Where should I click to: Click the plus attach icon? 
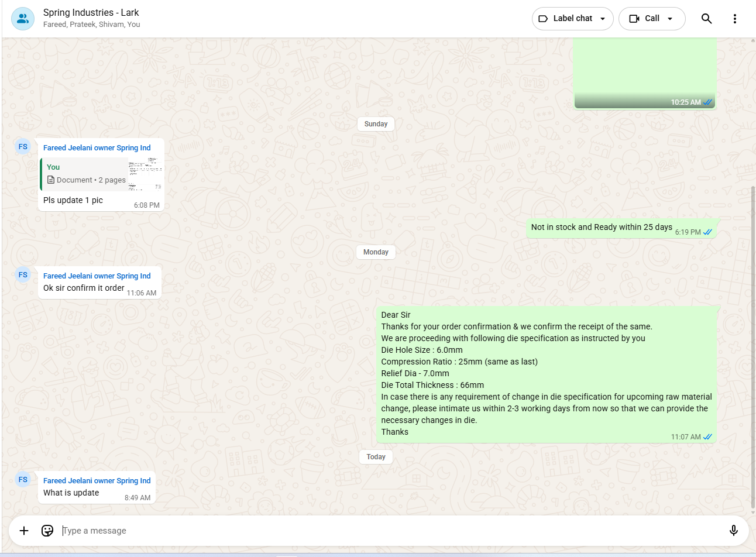point(24,531)
